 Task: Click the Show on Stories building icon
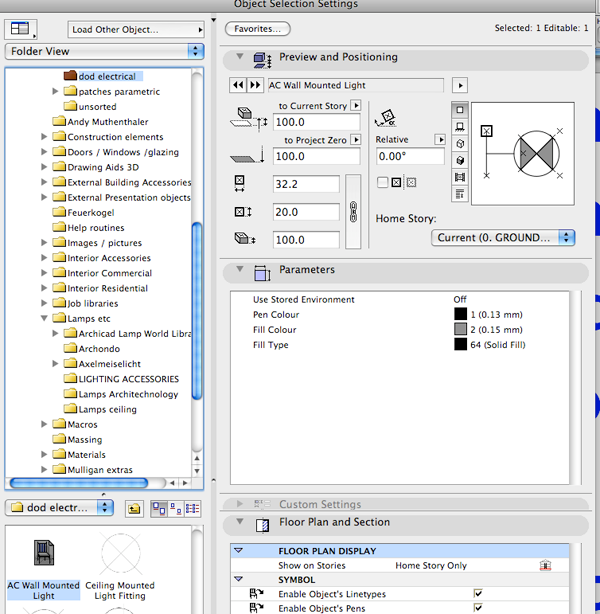click(546, 565)
